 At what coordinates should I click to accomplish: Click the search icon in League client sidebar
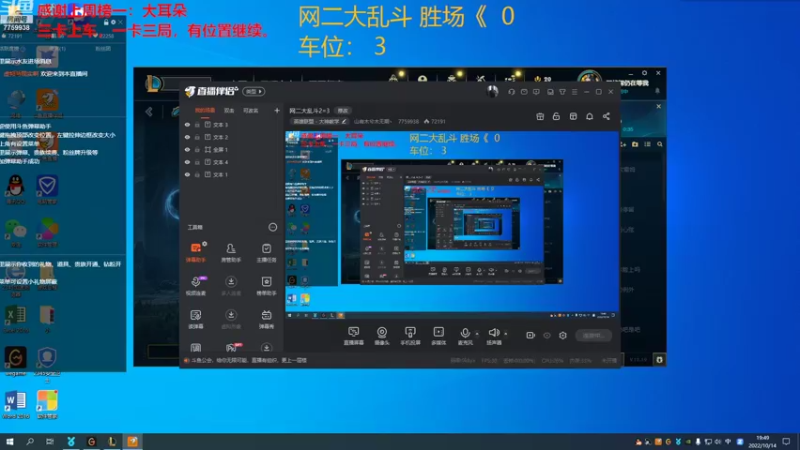click(x=660, y=144)
